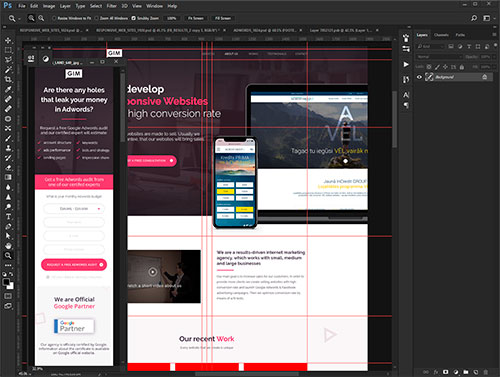
Task: Select the Zoom tool in the toolbox
Action: pos(8,256)
